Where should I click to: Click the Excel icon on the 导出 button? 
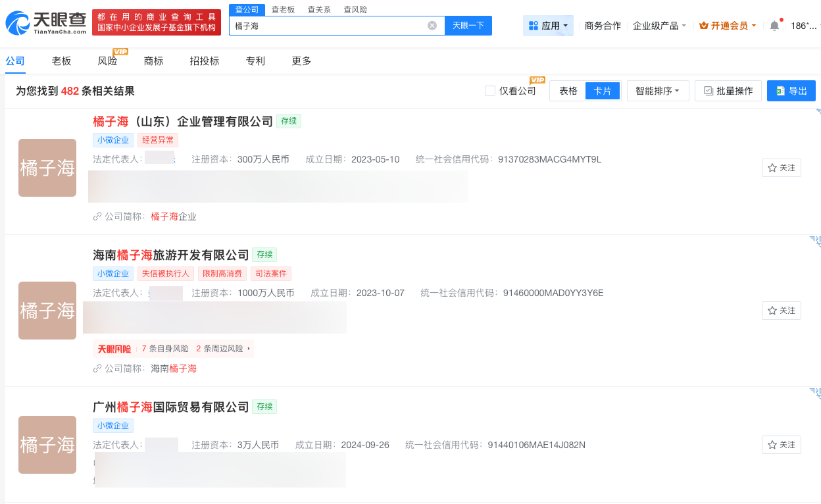779,91
